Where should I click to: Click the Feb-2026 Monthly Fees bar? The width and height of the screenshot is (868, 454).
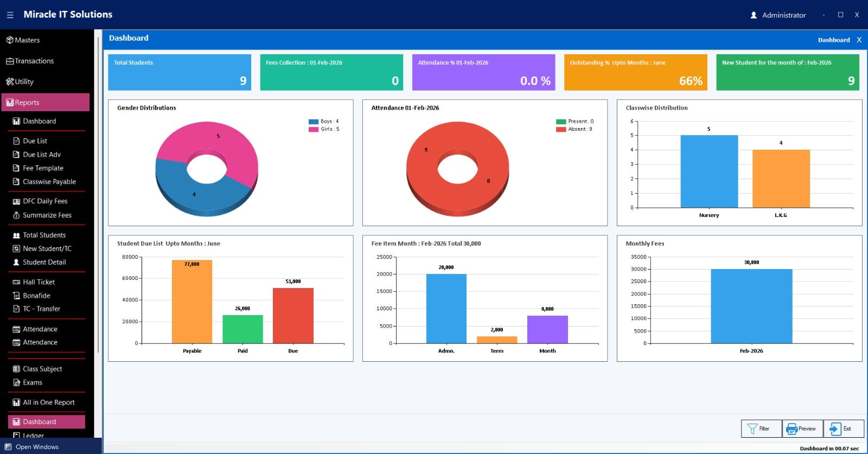(x=751, y=306)
